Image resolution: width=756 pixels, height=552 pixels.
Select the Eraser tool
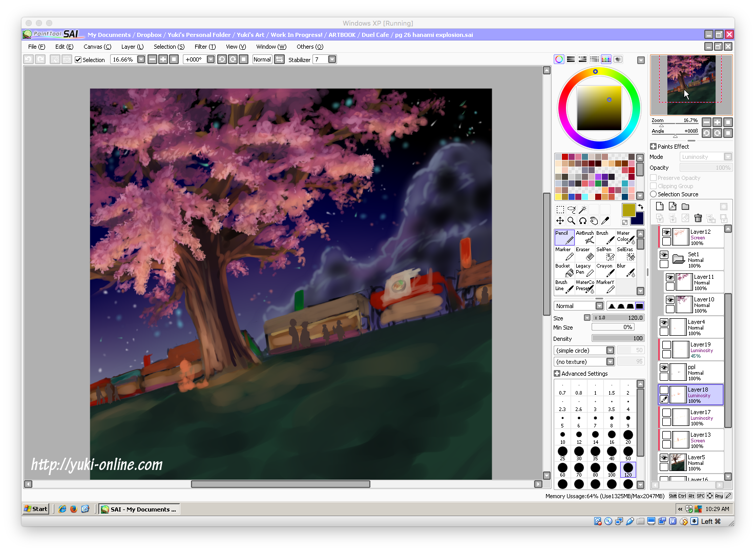coord(585,254)
